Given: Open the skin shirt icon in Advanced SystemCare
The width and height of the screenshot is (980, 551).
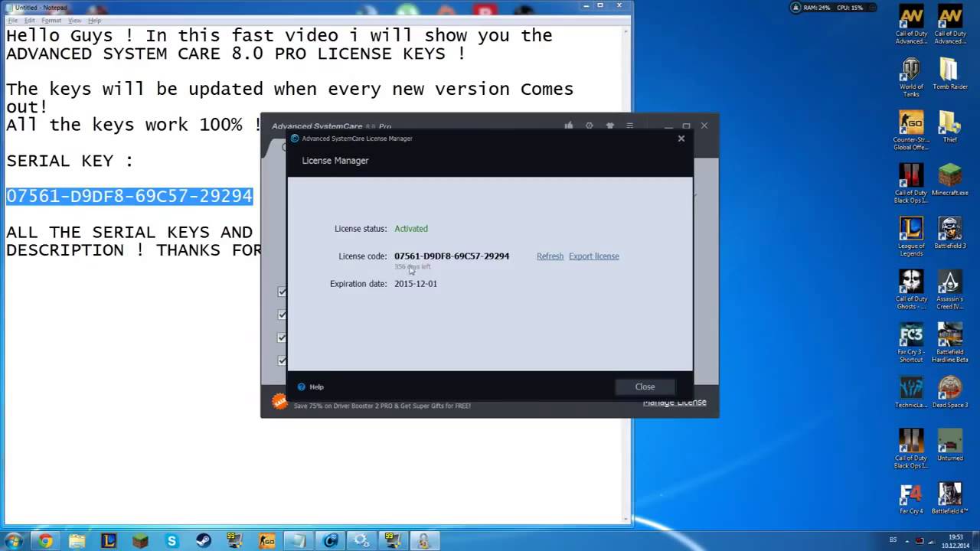Looking at the screenshot, I should tap(609, 126).
